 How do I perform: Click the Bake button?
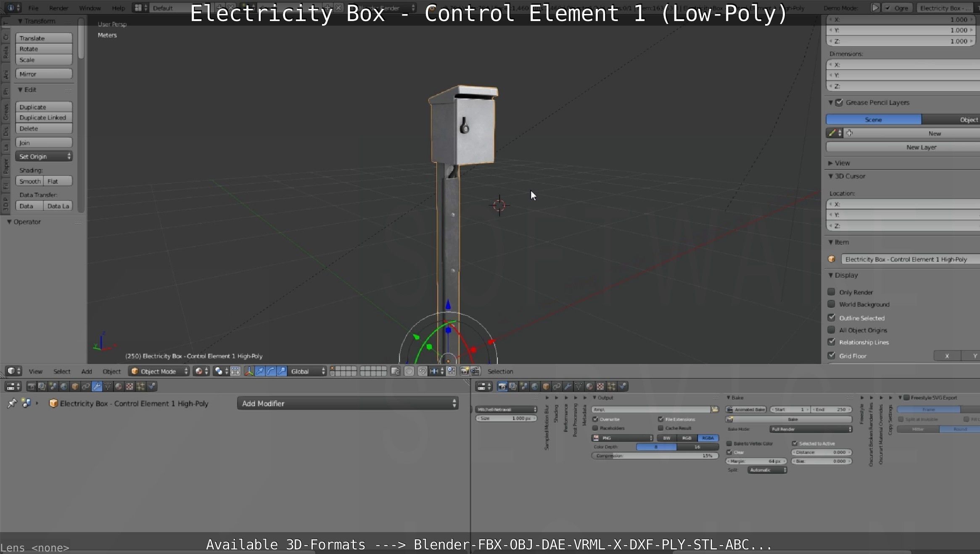(x=789, y=419)
